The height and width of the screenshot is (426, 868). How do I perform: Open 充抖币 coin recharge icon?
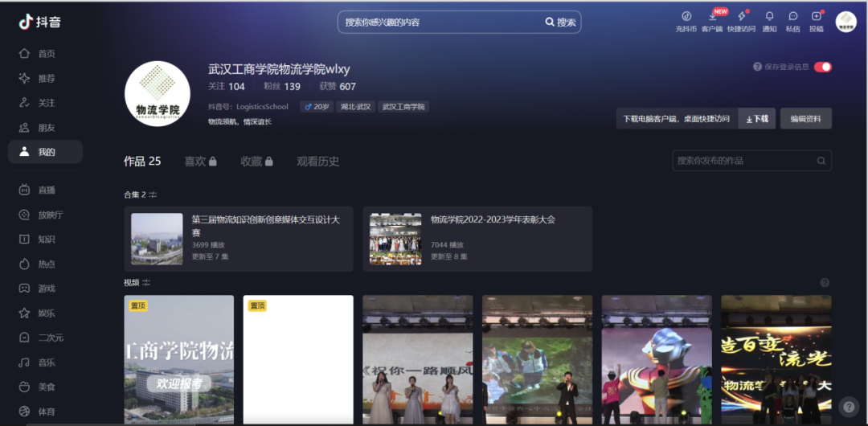coord(686,17)
